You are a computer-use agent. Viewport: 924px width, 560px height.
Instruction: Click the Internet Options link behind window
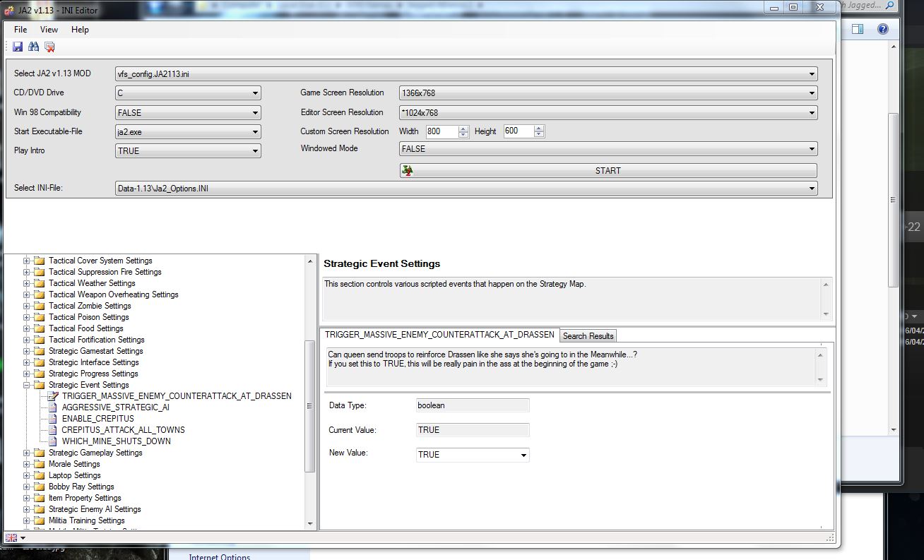click(x=220, y=556)
